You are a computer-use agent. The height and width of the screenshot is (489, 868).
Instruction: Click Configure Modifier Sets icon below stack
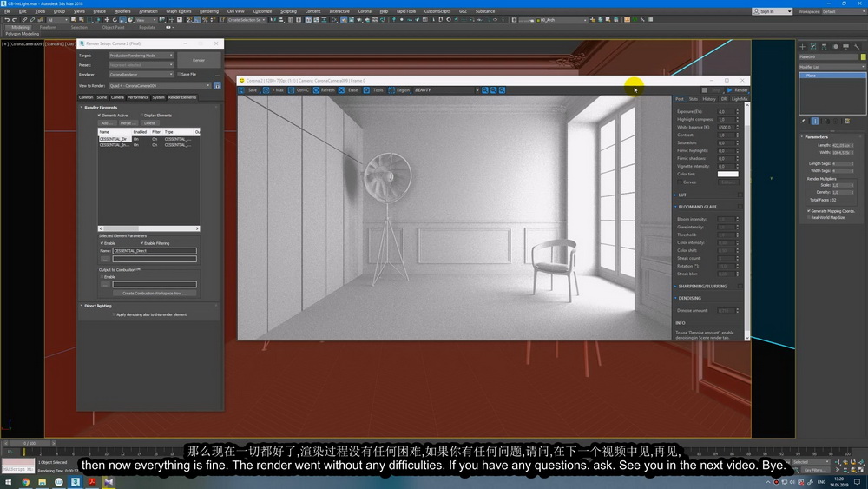point(847,122)
